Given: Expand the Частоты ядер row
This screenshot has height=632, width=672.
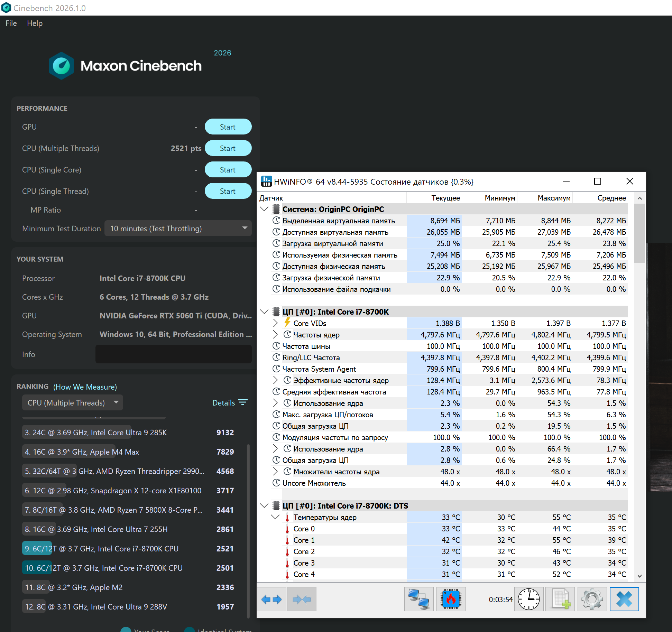Looking at the screenshot, I should point(275,334).
